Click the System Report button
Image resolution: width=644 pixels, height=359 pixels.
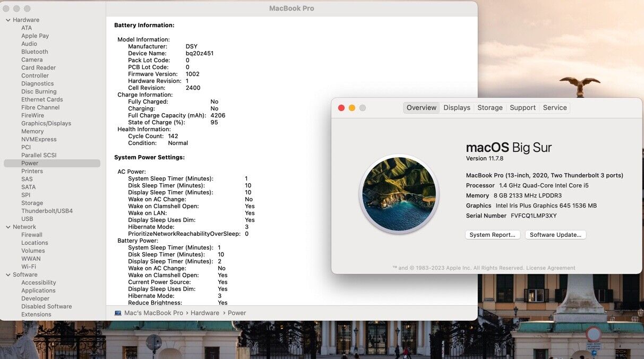point(492,235)
